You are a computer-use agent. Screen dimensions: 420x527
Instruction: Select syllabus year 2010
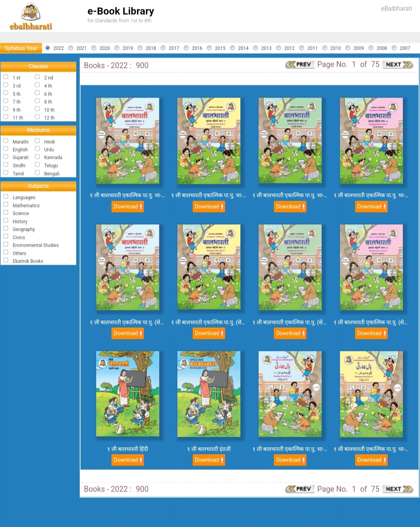point(325,48)
